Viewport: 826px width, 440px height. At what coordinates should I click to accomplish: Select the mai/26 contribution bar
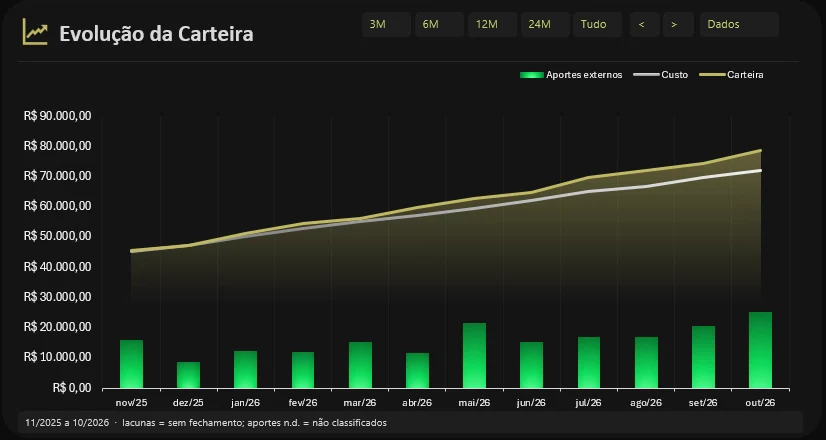(x=474, y=355)
